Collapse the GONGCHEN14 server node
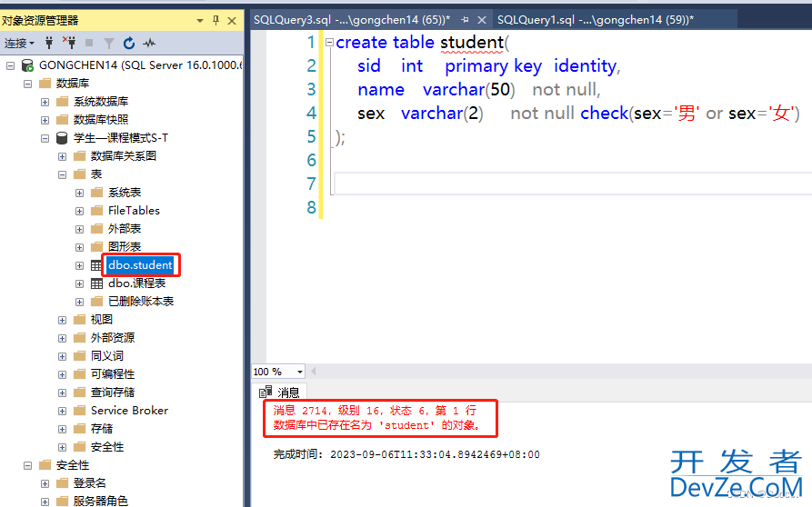Viewport: 812px width, 507px height. (11, 65)
